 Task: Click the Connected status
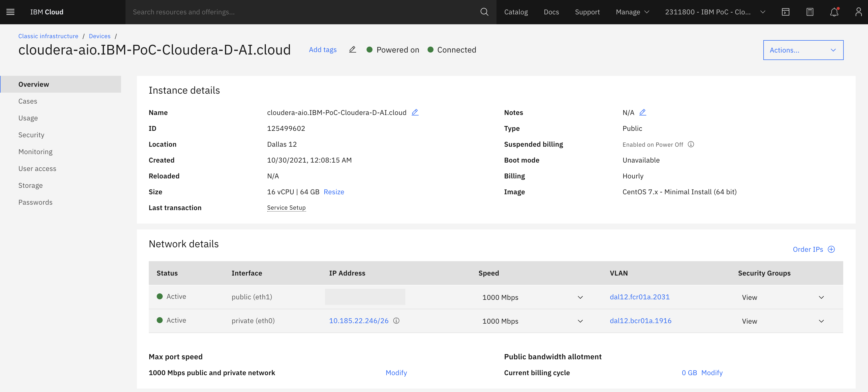(452, 50)
